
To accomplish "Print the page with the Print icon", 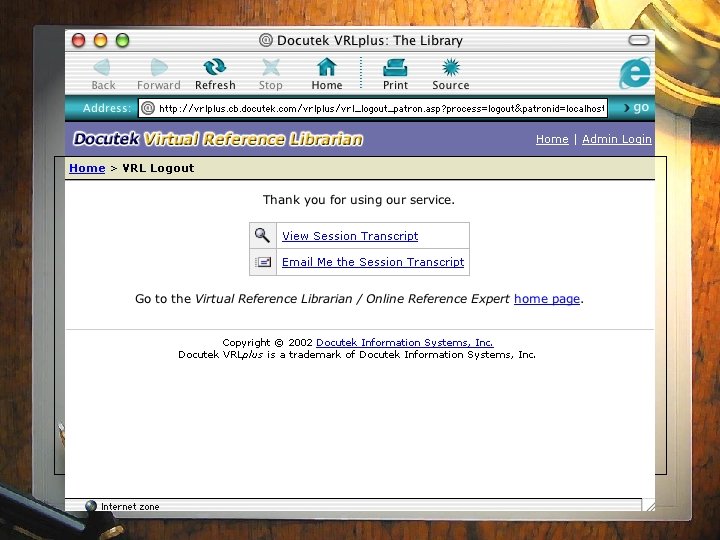I will coord(395,68).
